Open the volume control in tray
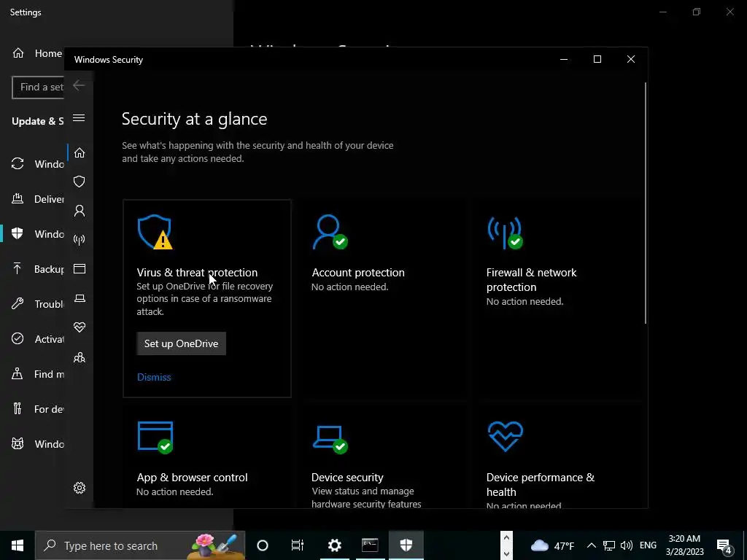The height and width of the screenshot is (560, 747). coord(627,545)
